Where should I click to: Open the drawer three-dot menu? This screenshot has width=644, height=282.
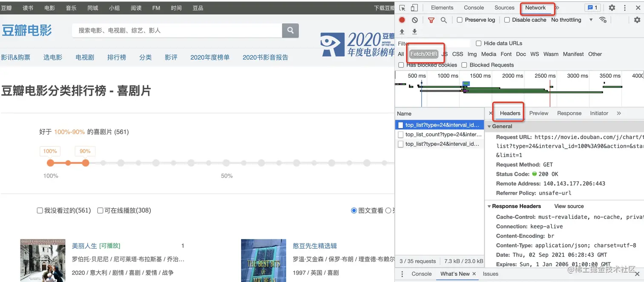(x=402, y=274)
